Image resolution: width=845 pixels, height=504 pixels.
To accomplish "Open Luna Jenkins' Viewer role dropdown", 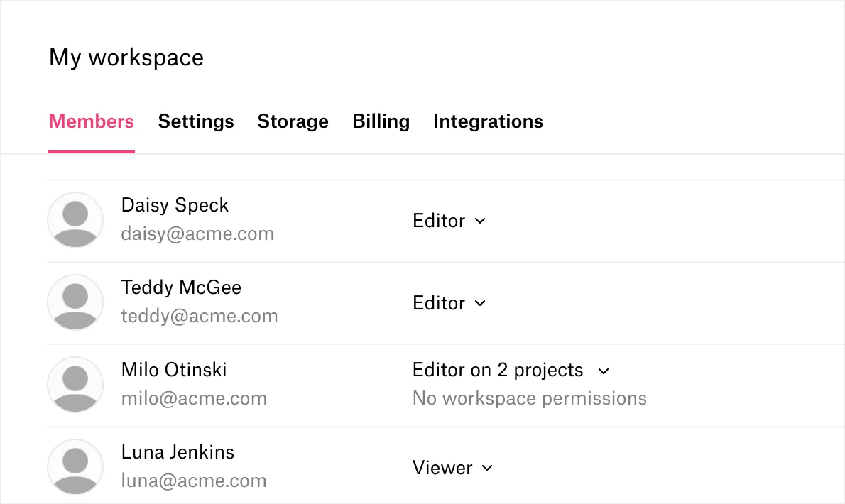I will pyautogui.click(x=453, y=468).
